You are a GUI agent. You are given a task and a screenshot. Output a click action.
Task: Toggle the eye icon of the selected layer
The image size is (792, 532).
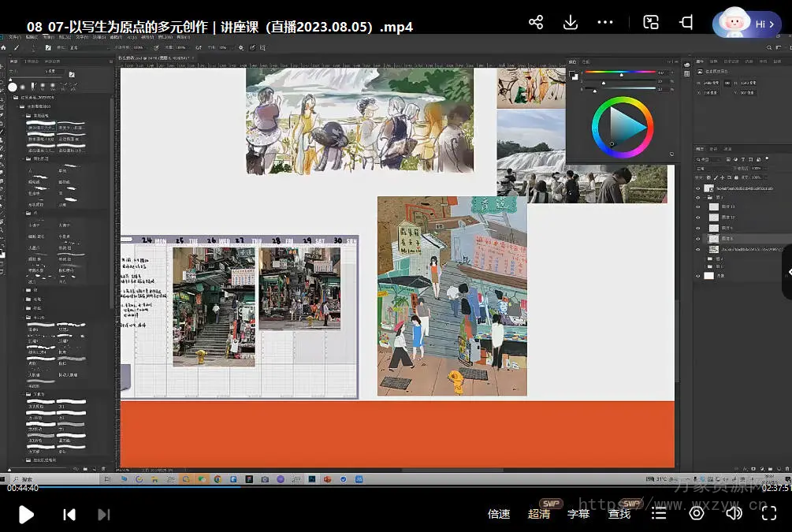[698, 238]
